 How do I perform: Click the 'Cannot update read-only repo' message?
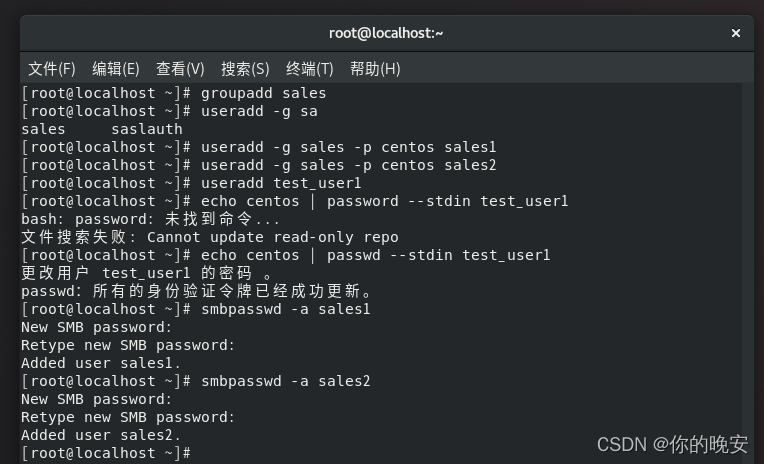(273, 237)
